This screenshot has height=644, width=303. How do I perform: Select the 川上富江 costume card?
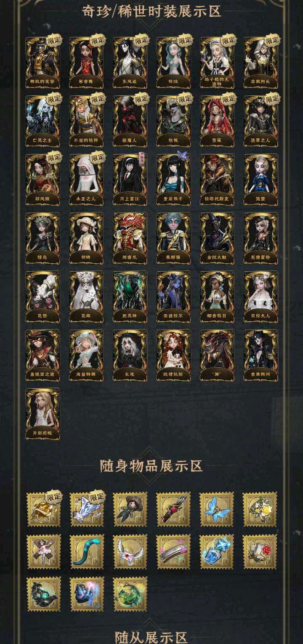[130, 180]
